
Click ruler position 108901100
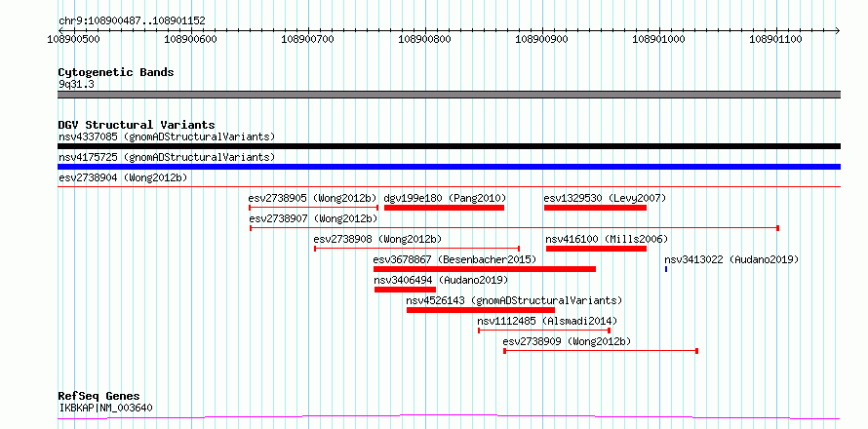point(776,39)
